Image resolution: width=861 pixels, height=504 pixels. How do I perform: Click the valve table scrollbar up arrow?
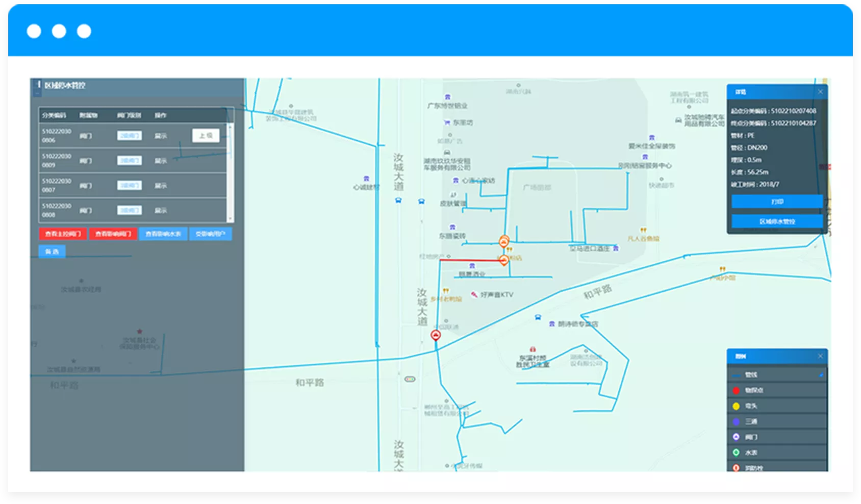(231, 126)
